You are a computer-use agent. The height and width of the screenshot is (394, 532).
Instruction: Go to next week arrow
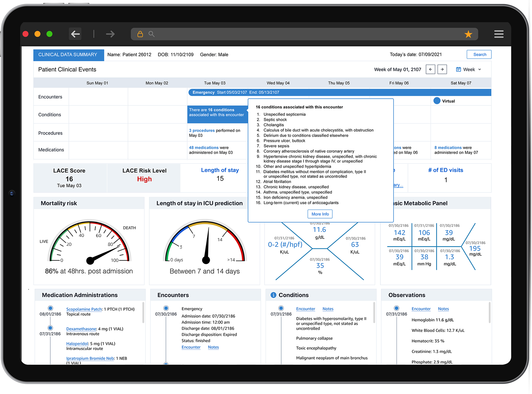[442, 69]
